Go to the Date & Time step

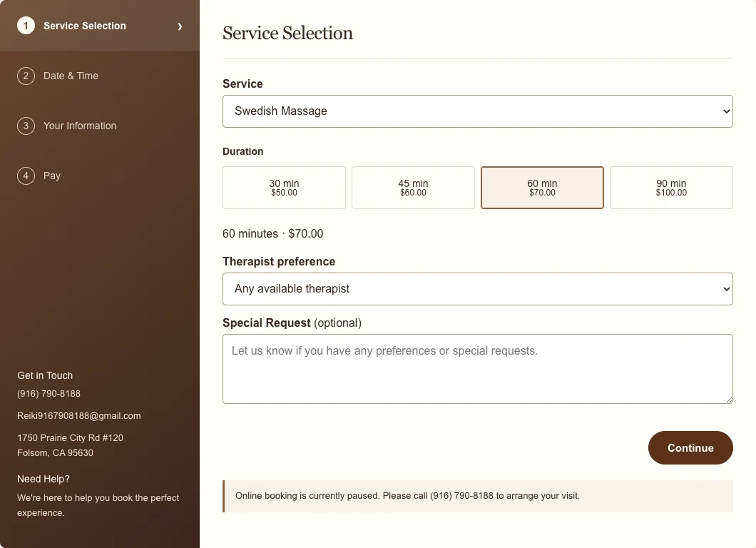tap(100, 76)
